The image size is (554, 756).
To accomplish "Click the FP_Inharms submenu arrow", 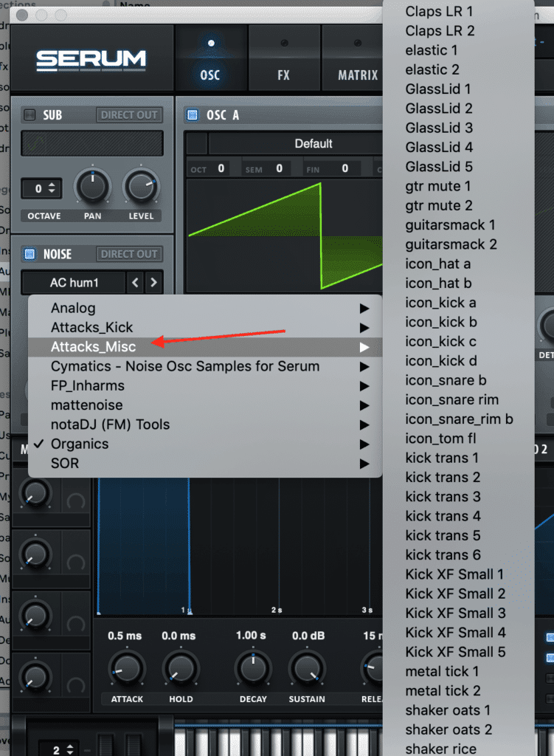I will pos(364,386).
